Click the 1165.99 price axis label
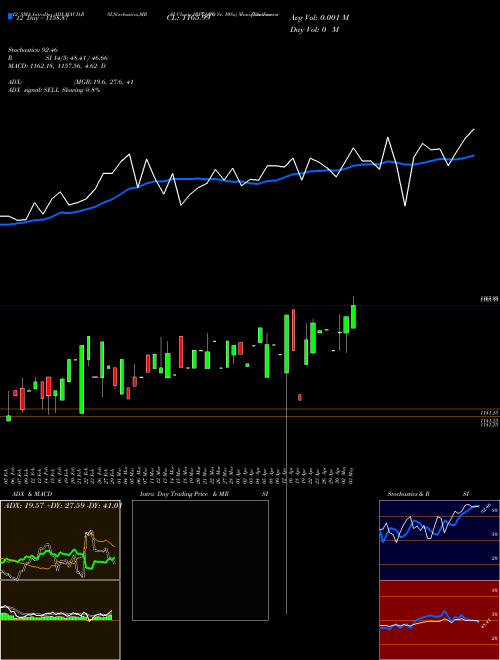The height and width of the screenshot is (660, 500). [489, 299]
